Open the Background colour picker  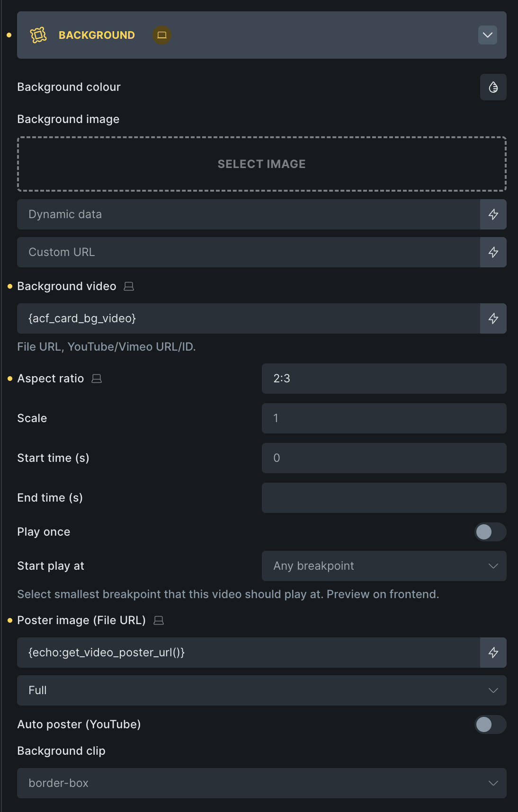click(493, 87)
